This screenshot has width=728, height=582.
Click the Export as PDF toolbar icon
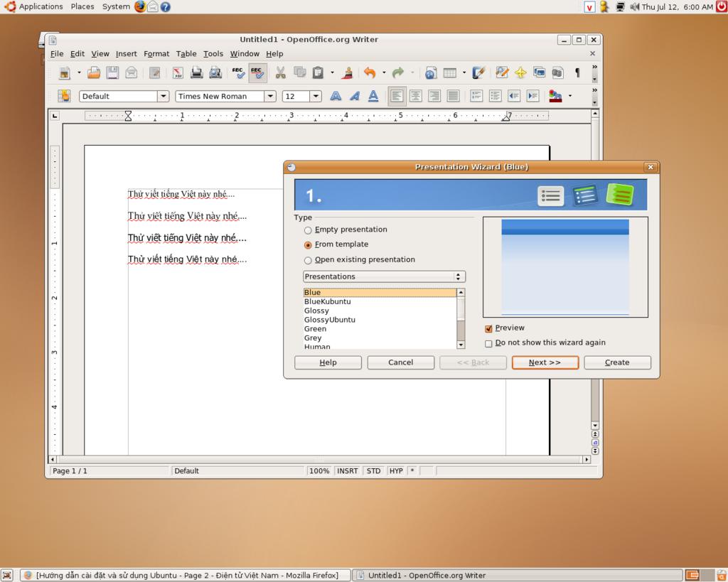[178, 72]
